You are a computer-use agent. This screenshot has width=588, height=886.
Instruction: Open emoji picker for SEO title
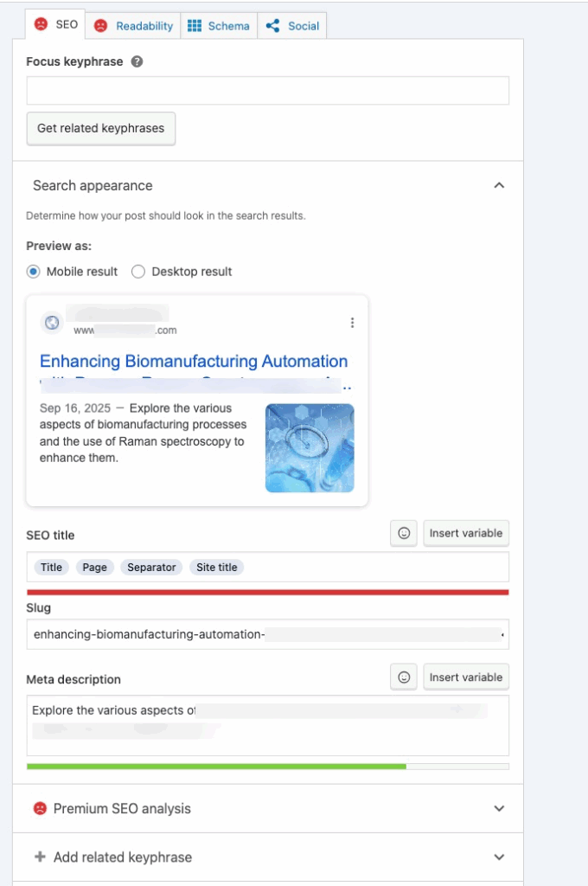pyautogui.click(x=403, y=534)
